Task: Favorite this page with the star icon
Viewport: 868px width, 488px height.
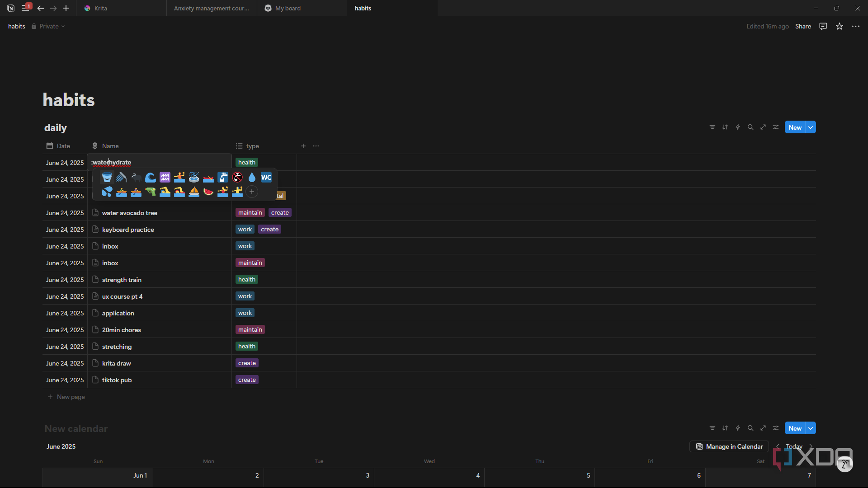Action: tap(840, 26)
